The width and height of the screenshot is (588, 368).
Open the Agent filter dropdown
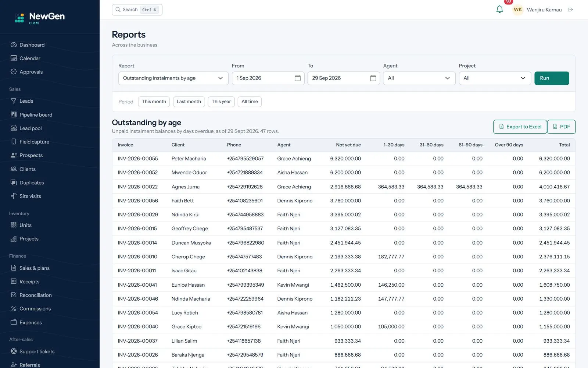click(419, 78)
